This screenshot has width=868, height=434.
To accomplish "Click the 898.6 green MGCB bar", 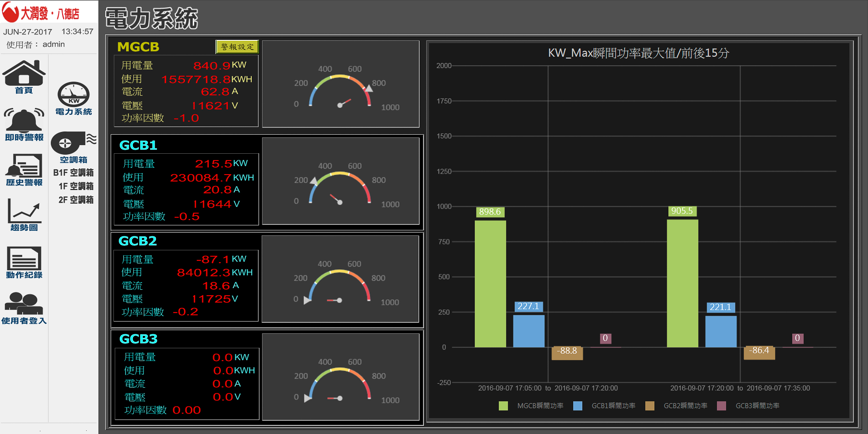I will [490, 284].
